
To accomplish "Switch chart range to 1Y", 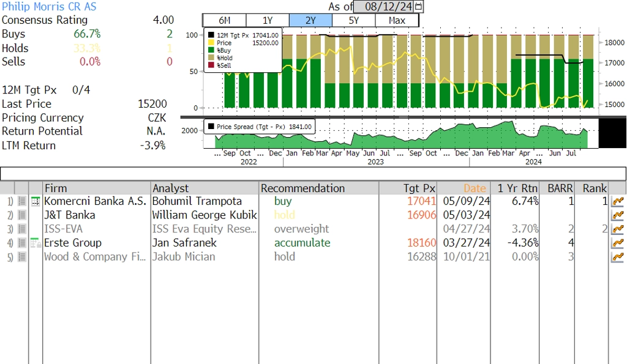I will pyautogui.click(x=268, y=20).
